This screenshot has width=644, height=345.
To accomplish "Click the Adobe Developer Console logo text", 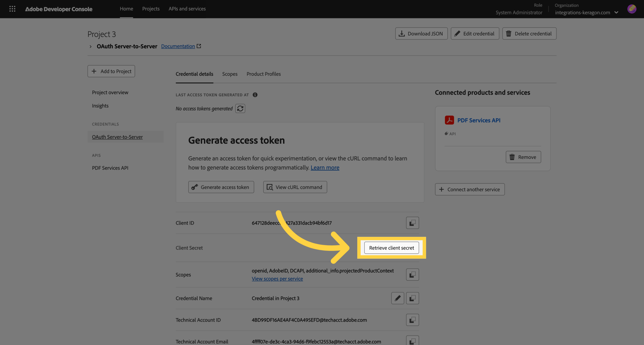I will point(59,9).
